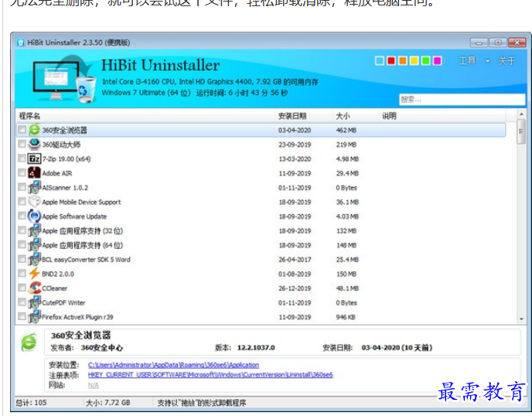Select the Apple Software Update name
The width and height of the screenshot is (532, 416).
[x=74, y=217]
